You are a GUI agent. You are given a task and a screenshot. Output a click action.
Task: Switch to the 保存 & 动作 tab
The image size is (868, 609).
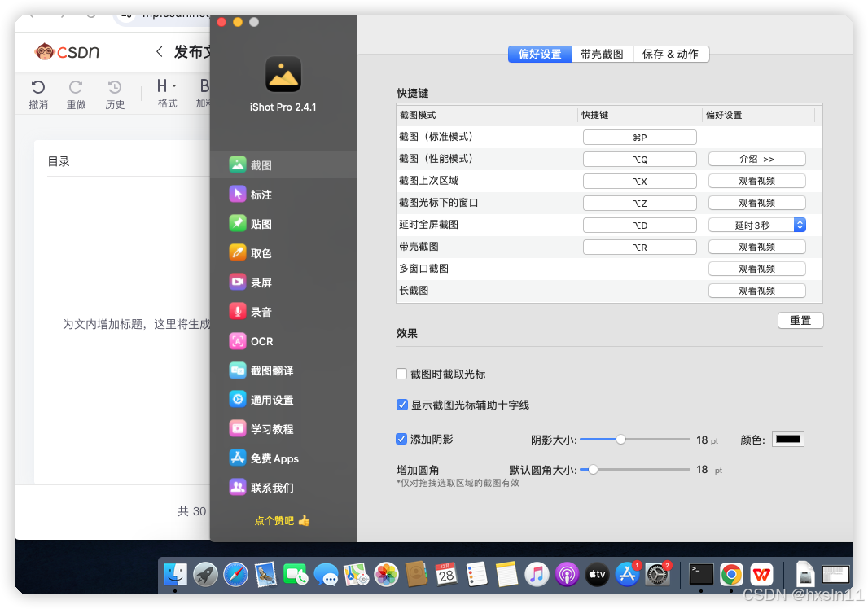671,54
